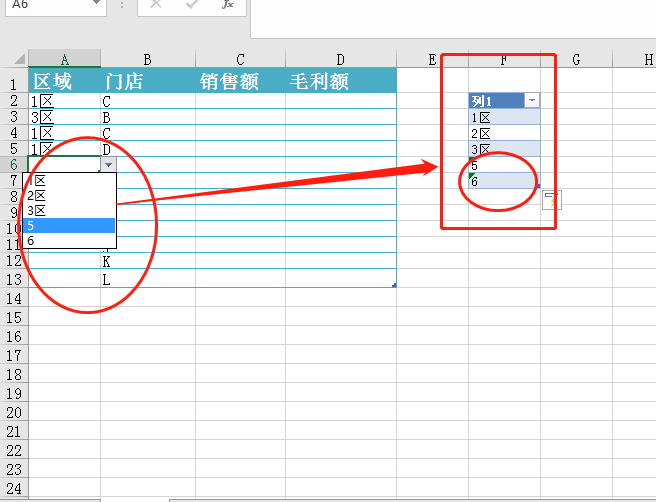Open the cell A6 validation dropdown arrow
The image size is (656, 502).
tap(108, 165)
